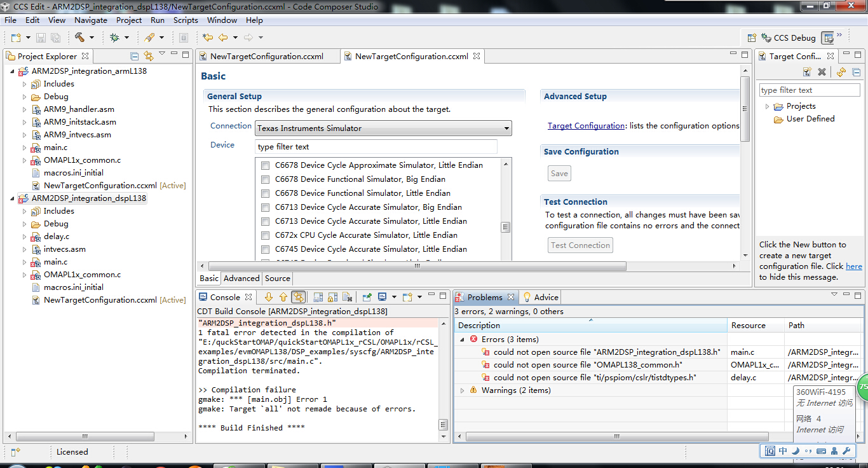Screen dimensions: 868x468
Task: Tick the C672x CPU Cycle Accurate Simulator checkbox
Action: [x=265, y=235]
